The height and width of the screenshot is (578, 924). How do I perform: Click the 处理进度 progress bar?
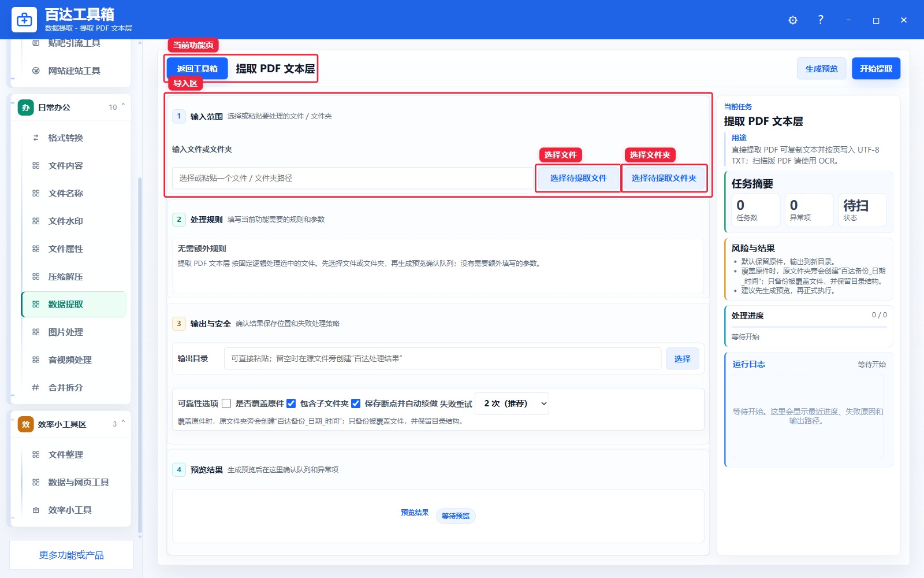point(808,327)
